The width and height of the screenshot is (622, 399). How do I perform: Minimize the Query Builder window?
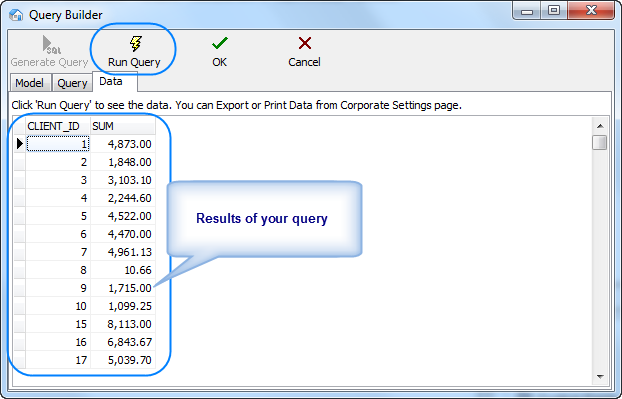(x=527, y=11)
